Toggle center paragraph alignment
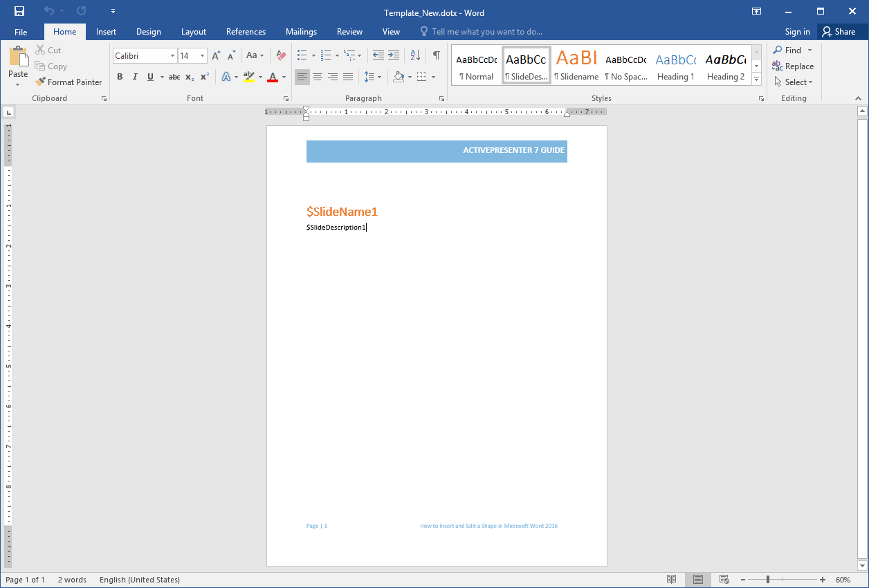Image resolution: width=869 pixels, height=588 pixels. (x=318, y=77)
